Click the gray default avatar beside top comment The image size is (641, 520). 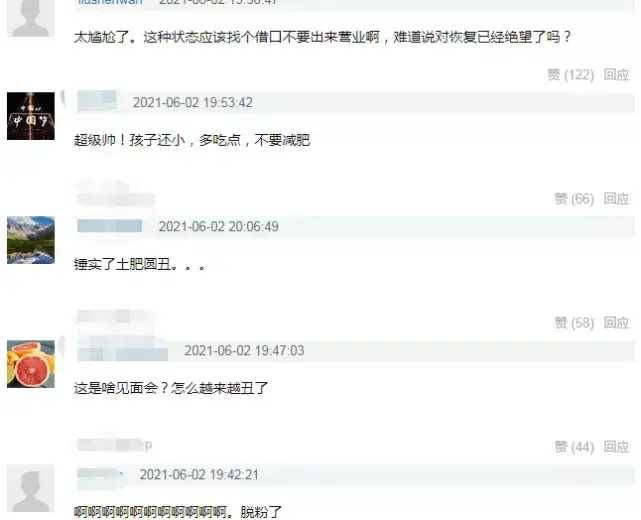(x=31, y=18)
